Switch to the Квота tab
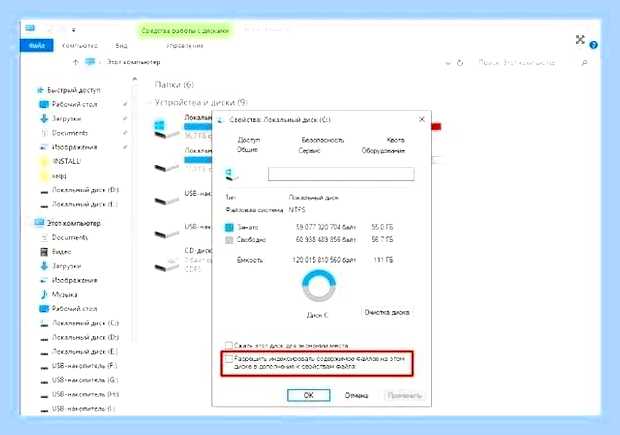The width and height of the screenshot is (620, 435). click(395, 140)
